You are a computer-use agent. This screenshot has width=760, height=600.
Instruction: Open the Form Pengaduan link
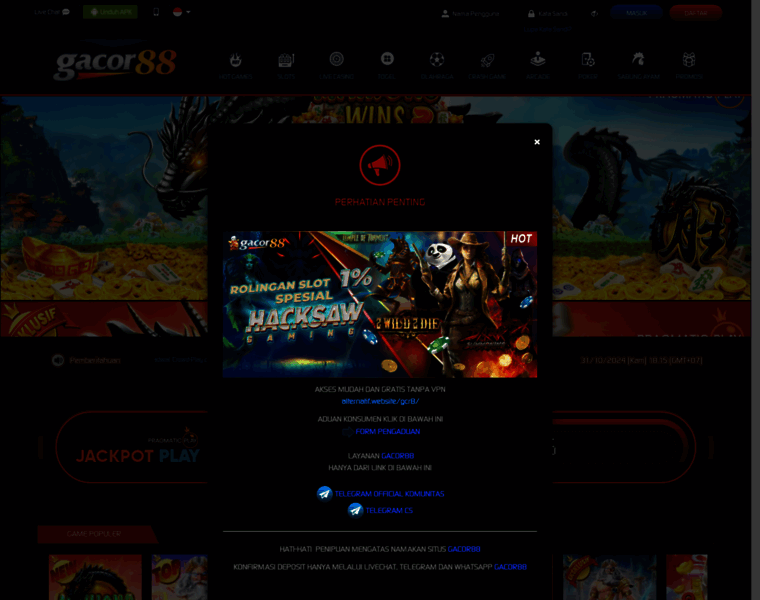[388, 431]
